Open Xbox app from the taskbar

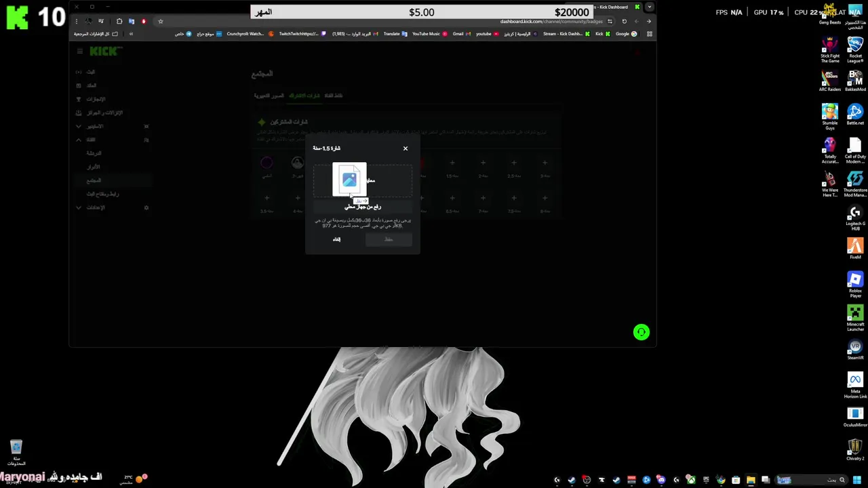click(x=691, y=480)
